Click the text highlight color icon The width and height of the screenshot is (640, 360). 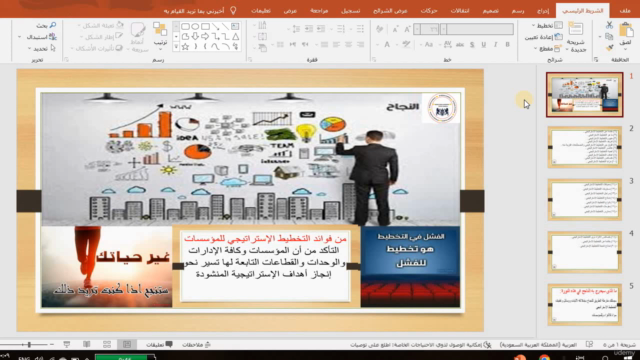point(407,44)
